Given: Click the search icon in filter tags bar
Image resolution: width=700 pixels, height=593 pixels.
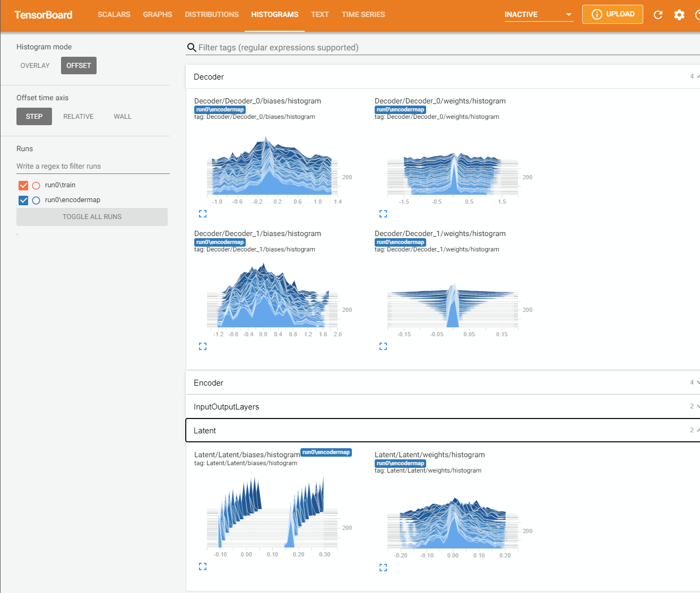Looking at the screenshot, I should point(192,48).
